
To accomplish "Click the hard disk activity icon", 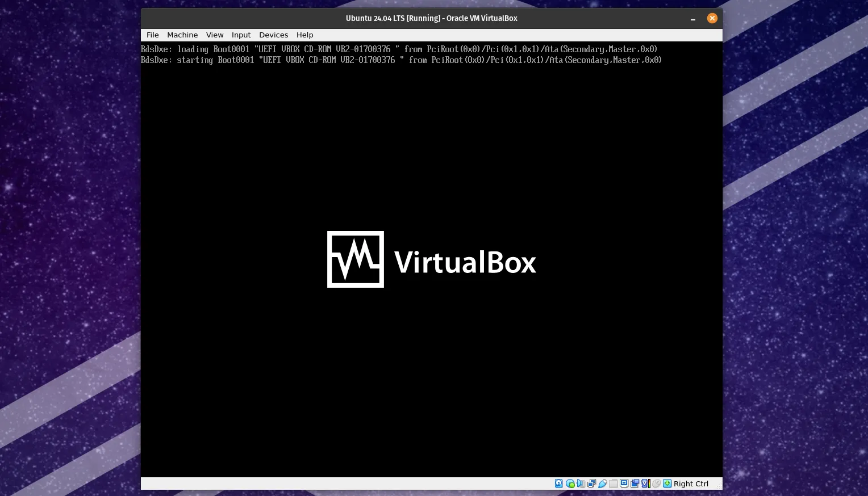I will (558, 483).
